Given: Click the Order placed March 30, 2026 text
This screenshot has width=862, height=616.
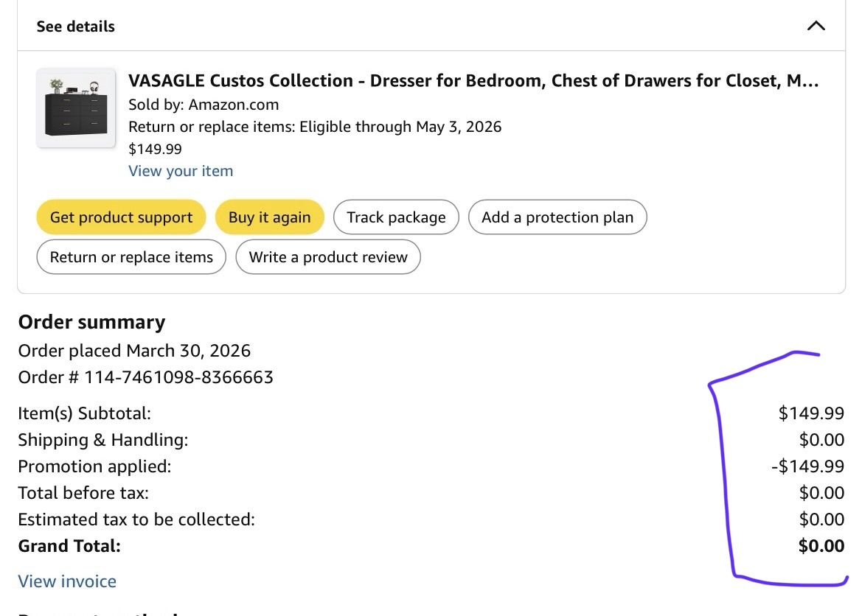Looking at the screenshot, I should [134, 351].
